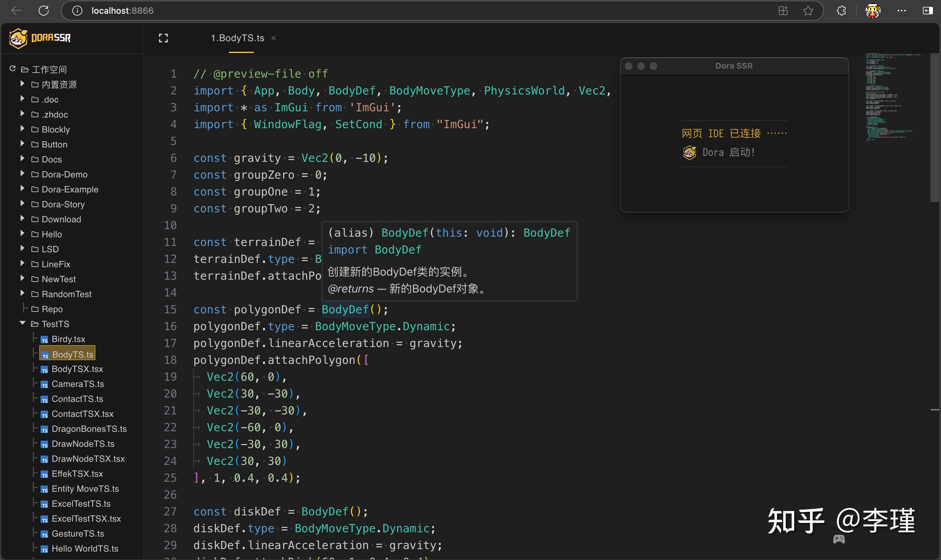Click the page info icon in the address bar
This screenshot has width=941, height=560.
[77, 10]
